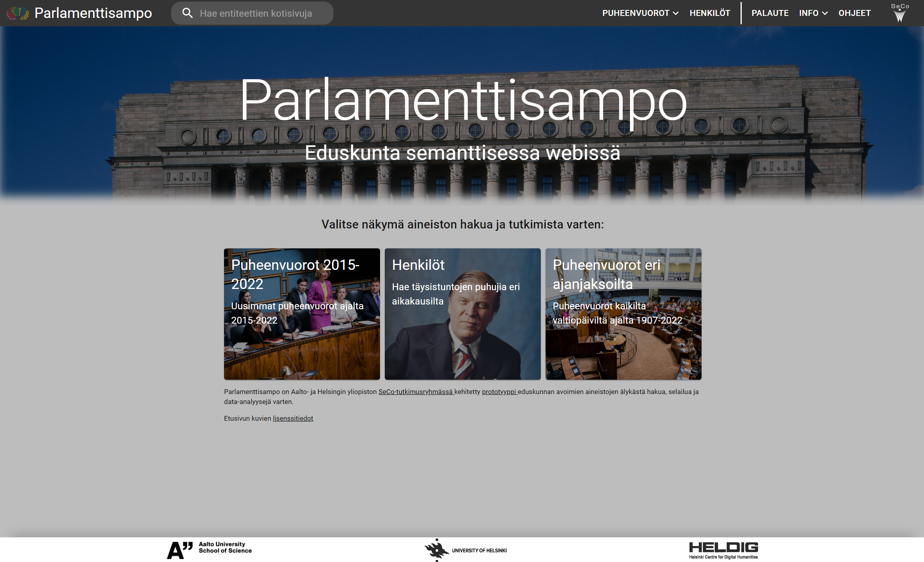Viewport: 924px width, 562px height.
Task: Open the 'Puheenvuorot 2015-2022' card
Action: (302, 314)
